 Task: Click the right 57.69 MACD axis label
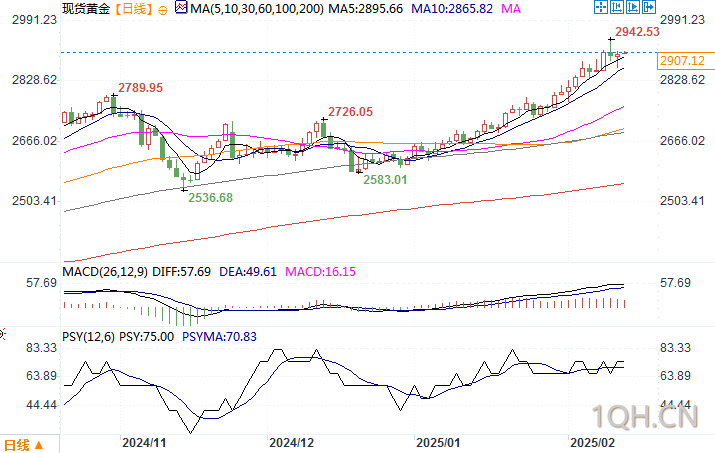pyautogui.click(x=675, y=283)
